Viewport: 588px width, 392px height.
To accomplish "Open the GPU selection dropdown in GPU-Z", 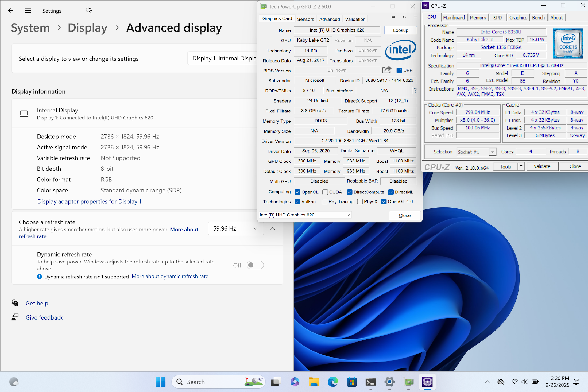I will pyautogui.click(x=305, y=215).
